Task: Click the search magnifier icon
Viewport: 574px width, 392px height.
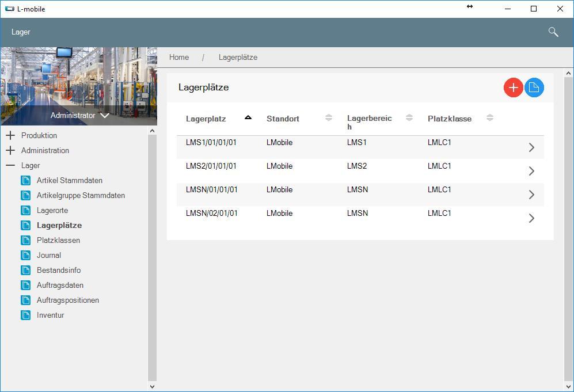Action: tap(553, 32)
